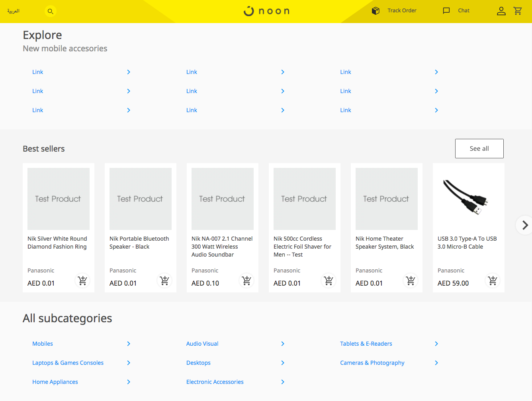Screen dimensions: 532x401
Task: Click price 'AED 0.10'
Action: pyautogui.click(x=205, y=283)
